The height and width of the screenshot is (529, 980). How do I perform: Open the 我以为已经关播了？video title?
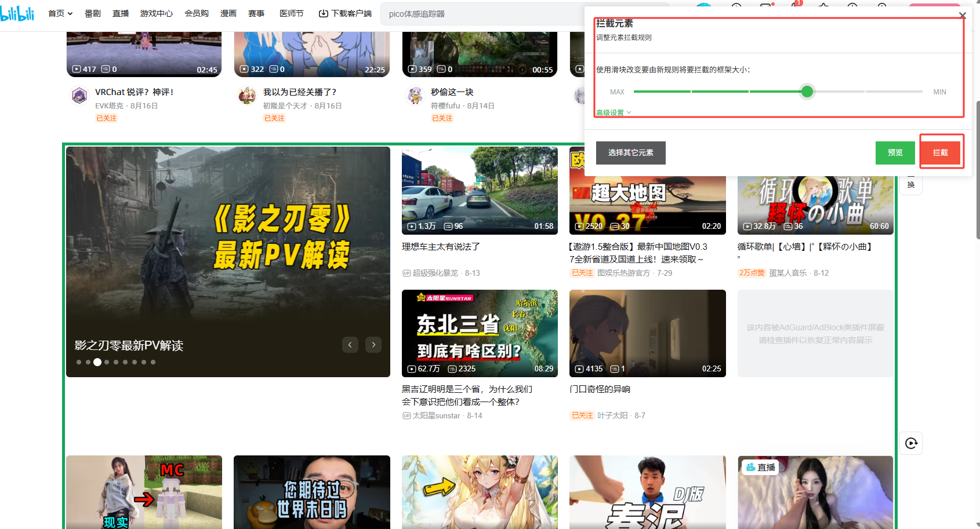[300, 92]
